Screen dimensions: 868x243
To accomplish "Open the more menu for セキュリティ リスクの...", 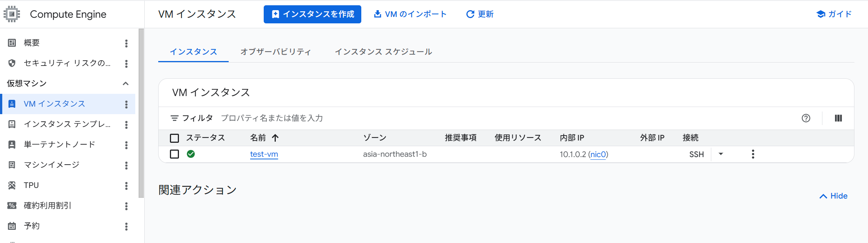I will click(x=126, y=64).
